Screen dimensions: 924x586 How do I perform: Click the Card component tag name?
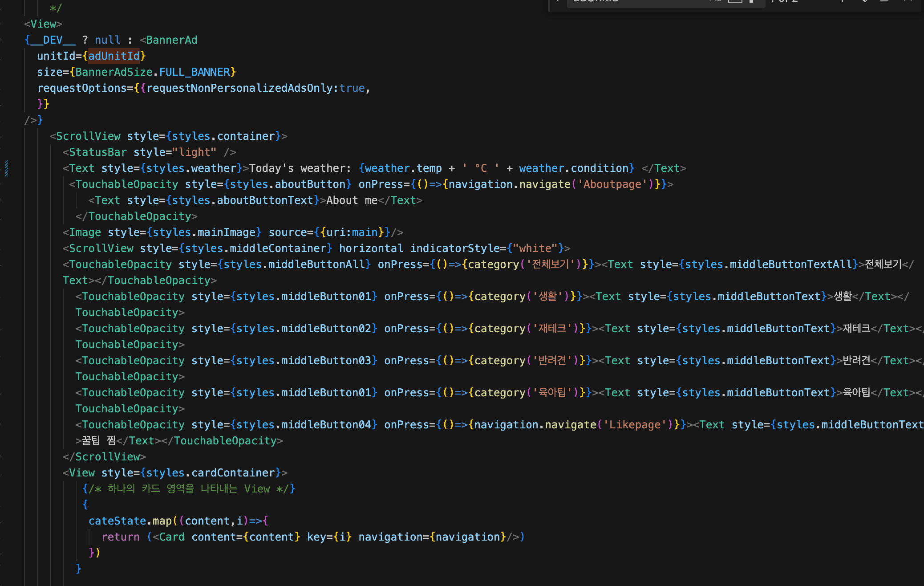[x=172, y=537]
